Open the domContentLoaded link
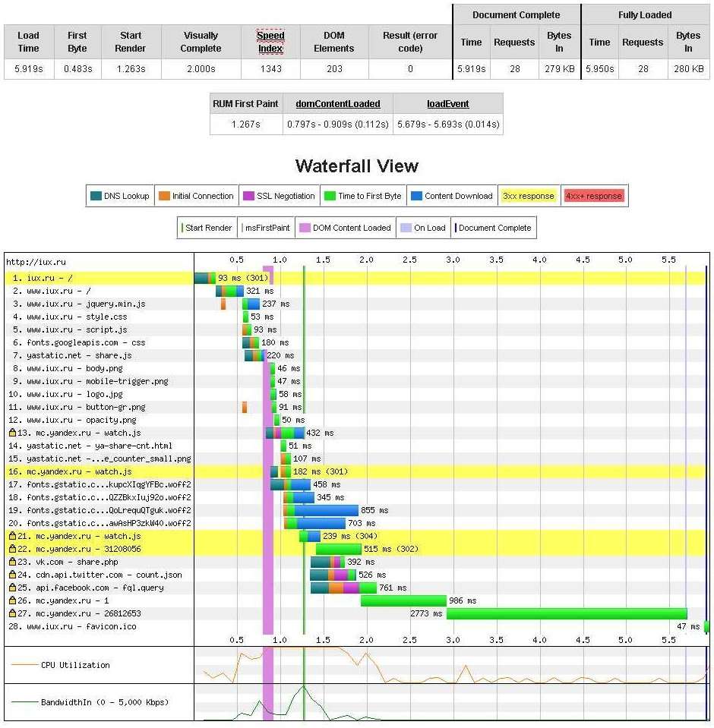This screenshot has height=728, width=714. tap(338, 104)
